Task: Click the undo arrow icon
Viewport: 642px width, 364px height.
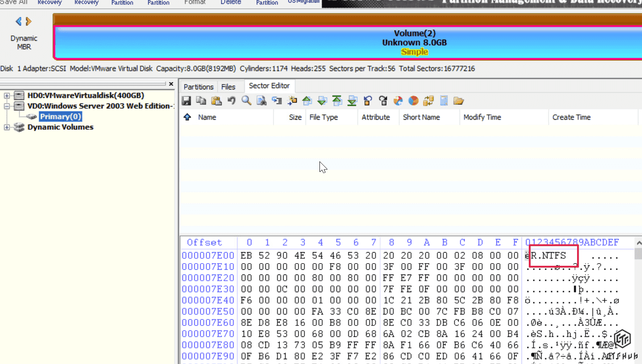Action: tap(232, 101)
